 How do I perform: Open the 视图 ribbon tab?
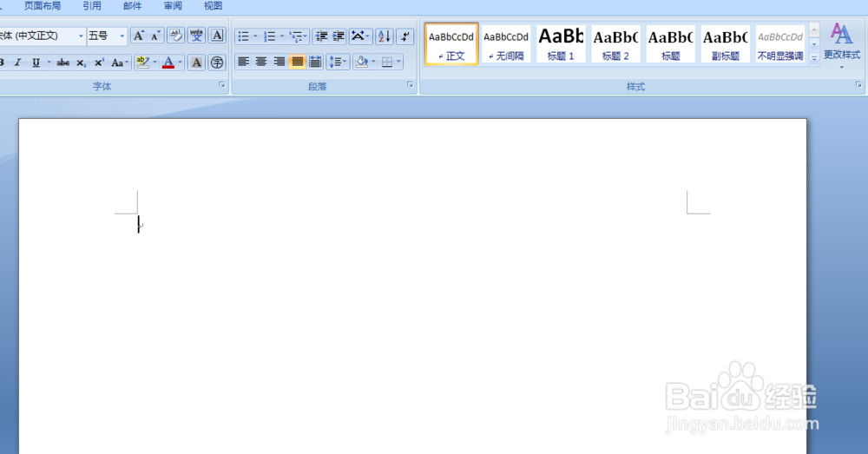click(214, 6)
